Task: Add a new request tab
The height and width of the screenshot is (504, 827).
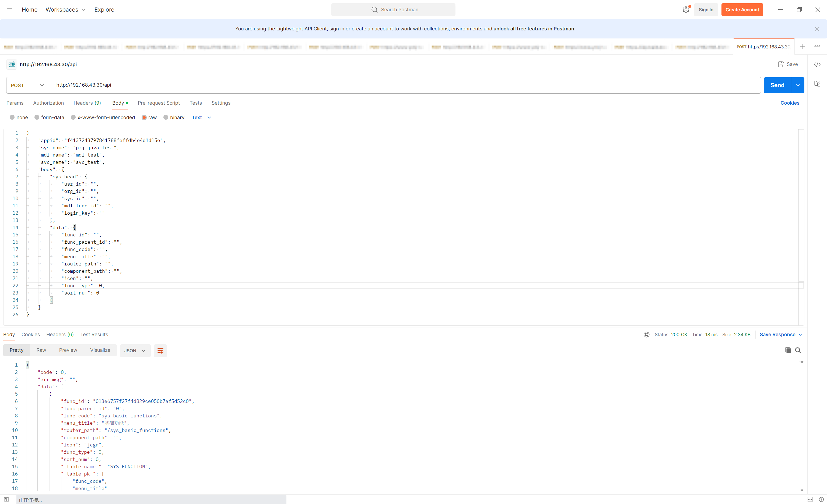Action: coord(803,46)
